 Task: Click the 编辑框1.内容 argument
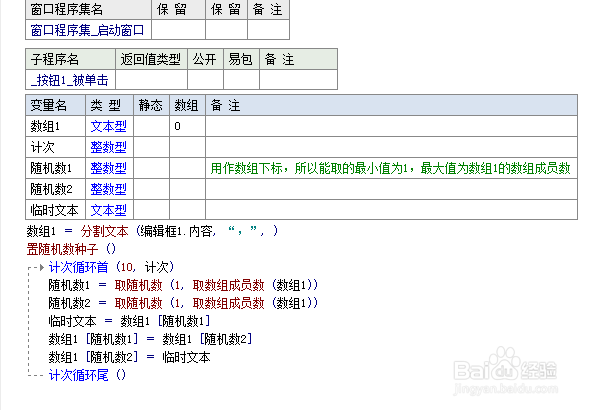coord(177,231)
